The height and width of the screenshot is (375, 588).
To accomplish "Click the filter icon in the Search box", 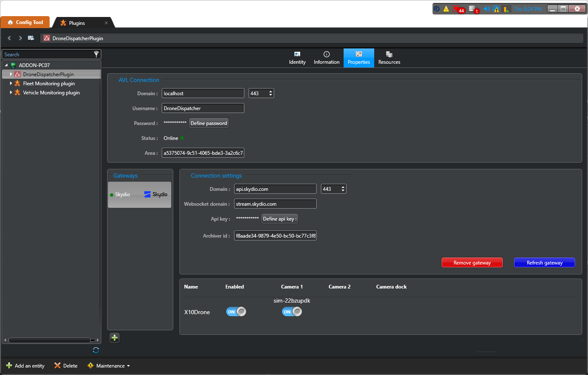I will click(x=96, y=54).
